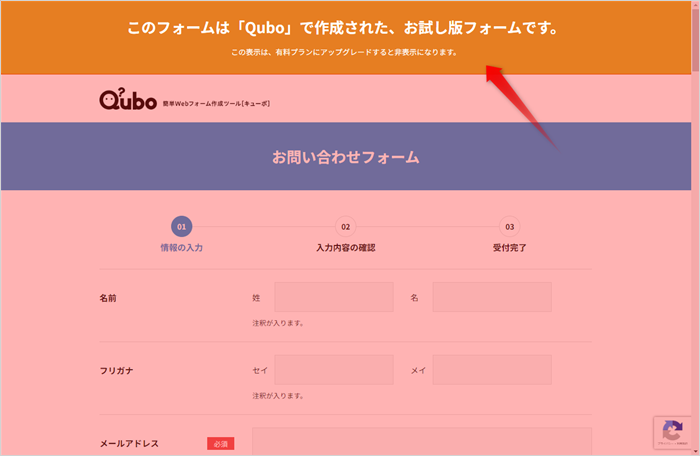Click the step 03 circle indicator

pyautogui.click(x=509, y=227)
